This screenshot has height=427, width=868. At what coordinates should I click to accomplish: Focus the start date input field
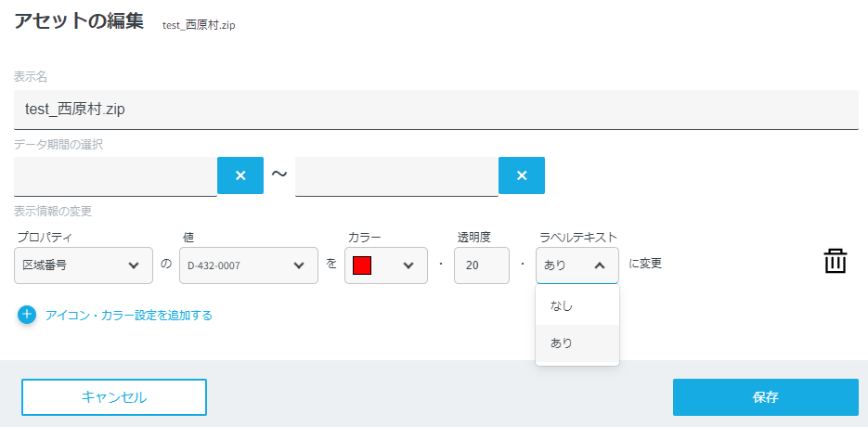click(116, 175)
